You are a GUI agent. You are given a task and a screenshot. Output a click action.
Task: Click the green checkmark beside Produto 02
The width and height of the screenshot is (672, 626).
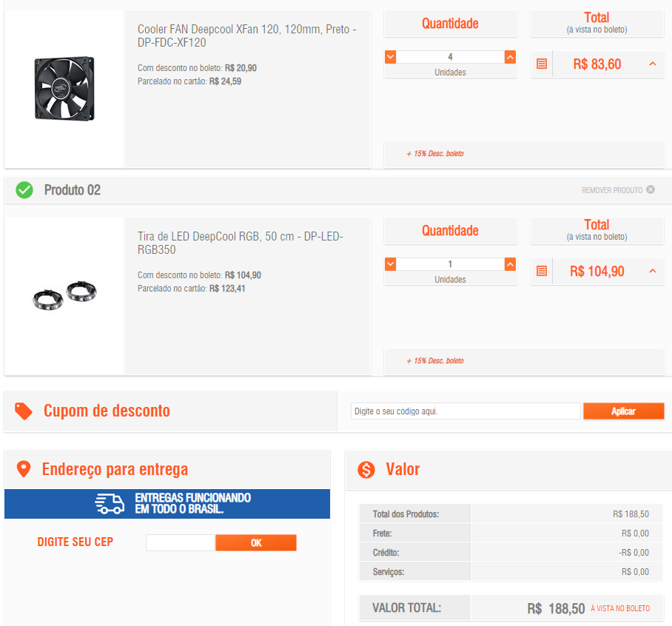(x=24, y=190)
